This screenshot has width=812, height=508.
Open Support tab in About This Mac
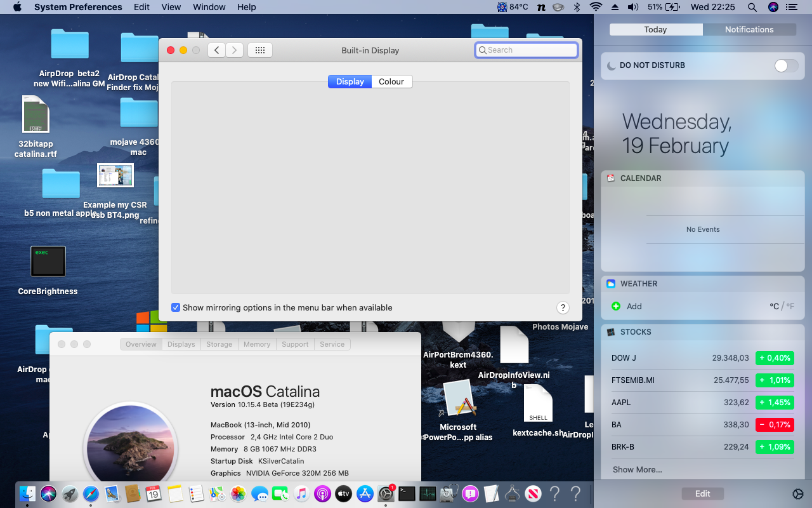295,344
